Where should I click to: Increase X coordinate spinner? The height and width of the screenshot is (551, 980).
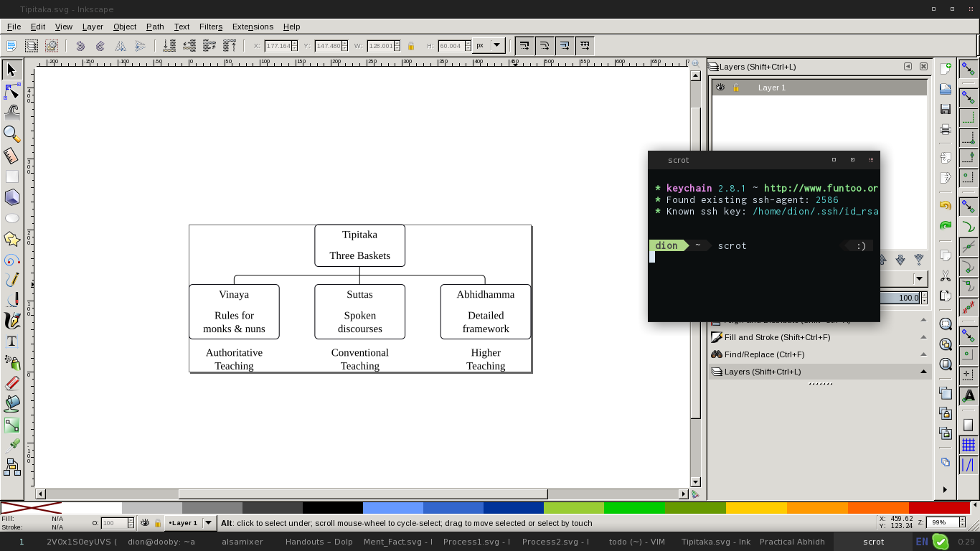click(x=293, y=43)
